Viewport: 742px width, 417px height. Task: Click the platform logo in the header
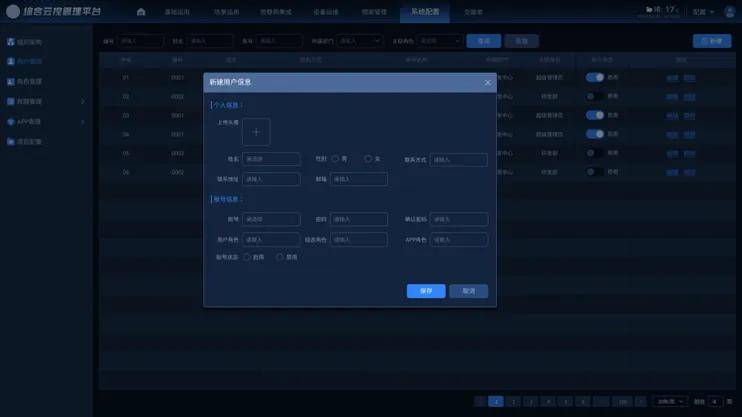[13, 12]
